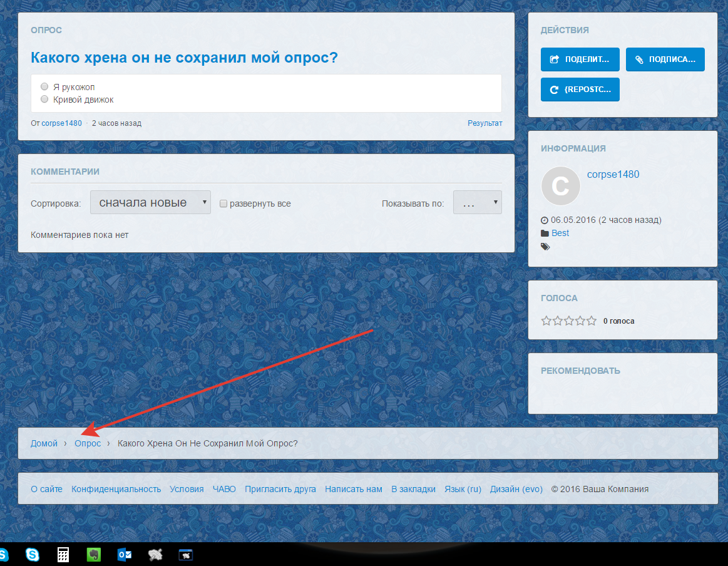Open the 'Результат' link of the poll
This screenshot has width=728, height=566.
pos(484,123)
